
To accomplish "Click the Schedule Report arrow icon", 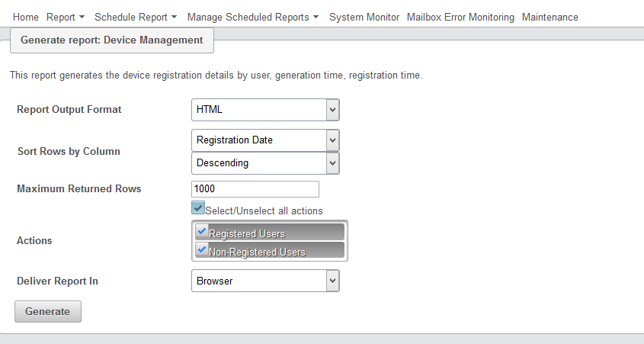I will (x=175, y=18).
